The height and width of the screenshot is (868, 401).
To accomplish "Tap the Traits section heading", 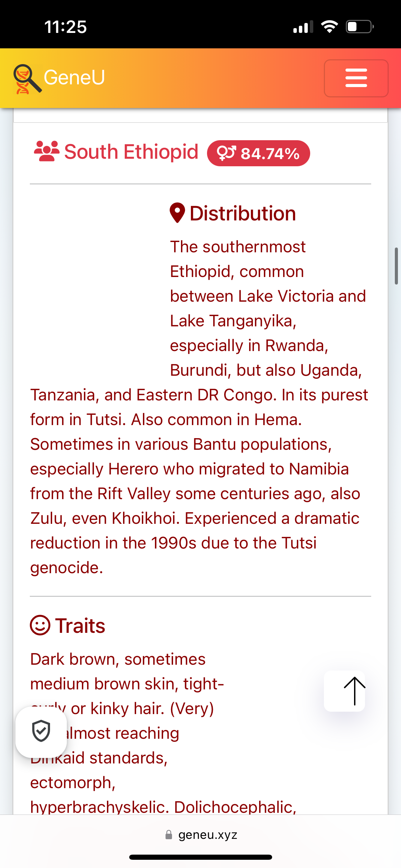I will (x=80, y=626).
